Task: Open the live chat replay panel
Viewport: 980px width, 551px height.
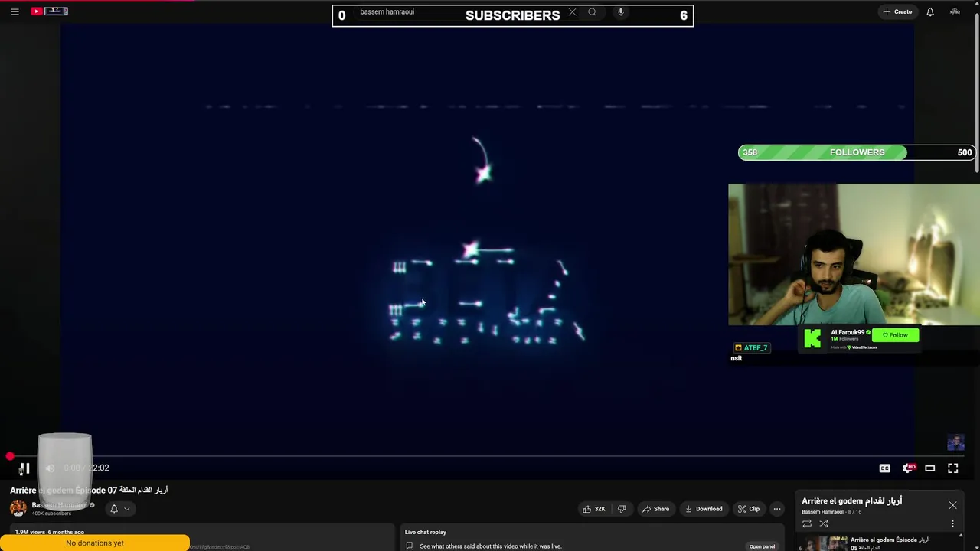Action: pos(762,546)
